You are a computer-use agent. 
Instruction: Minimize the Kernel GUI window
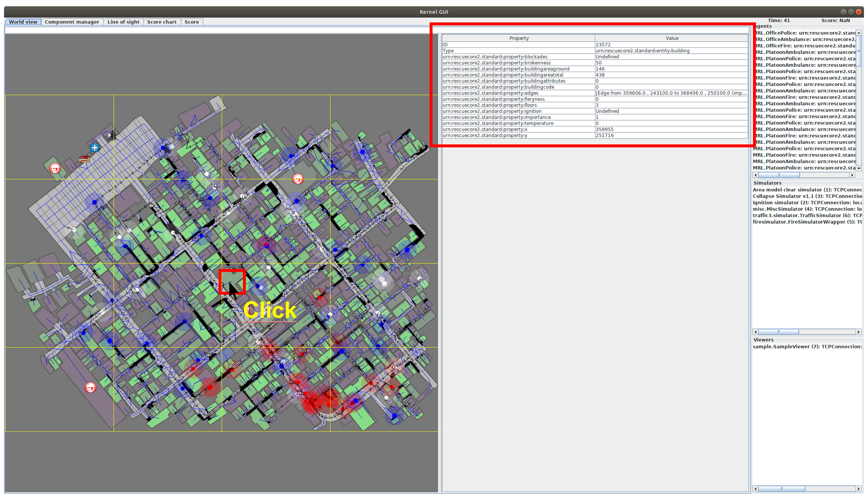click(x=843, y=12)
